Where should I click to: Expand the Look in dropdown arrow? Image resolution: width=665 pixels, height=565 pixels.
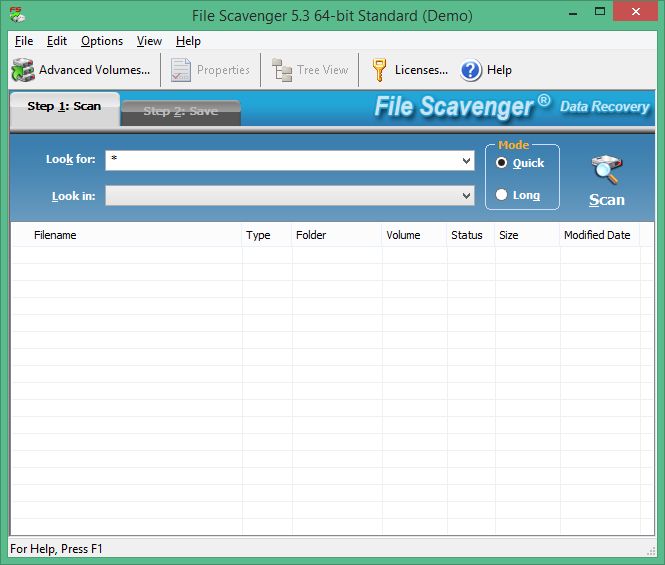pos(466,196)
